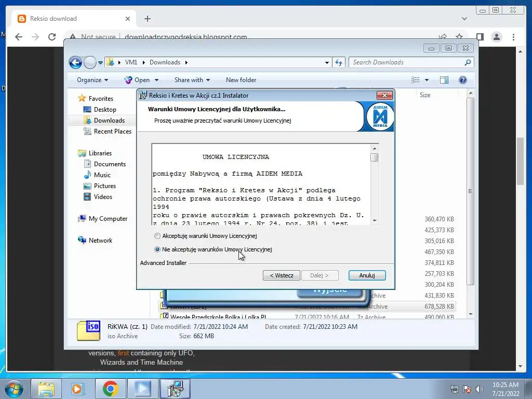Click the Wstecz back button in installer
The width and height of the screenshot is (532, 399).
pos(281,275)
